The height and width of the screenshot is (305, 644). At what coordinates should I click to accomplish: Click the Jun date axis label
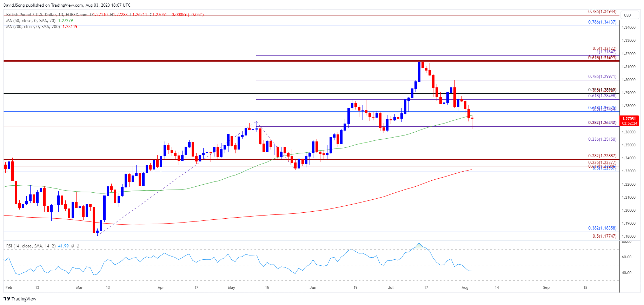[x=313, y=287]
